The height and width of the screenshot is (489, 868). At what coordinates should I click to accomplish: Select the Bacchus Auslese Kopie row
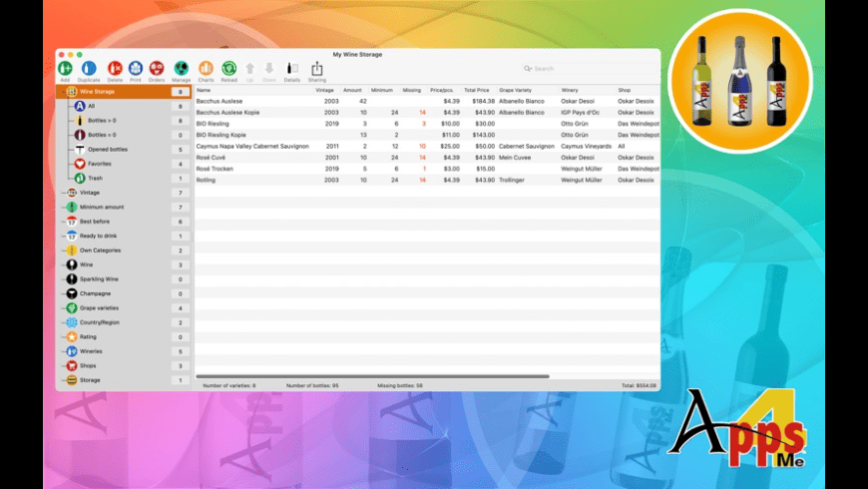click(x=427, y=113)
